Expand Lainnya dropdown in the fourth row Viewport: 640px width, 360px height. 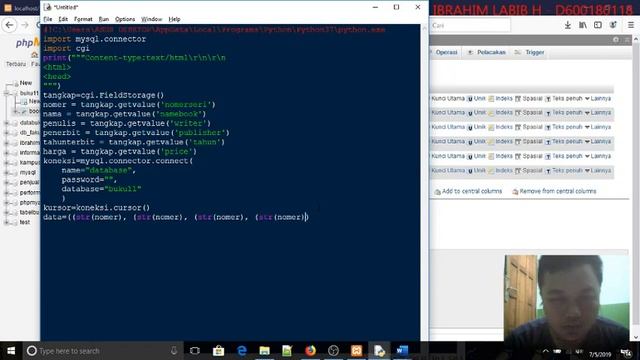tap(598, 141)
